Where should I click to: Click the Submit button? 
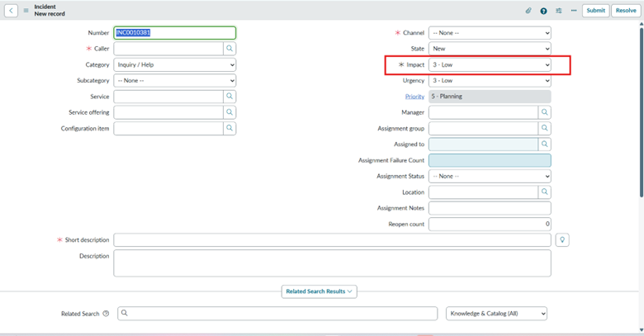[x=595, y=11]
